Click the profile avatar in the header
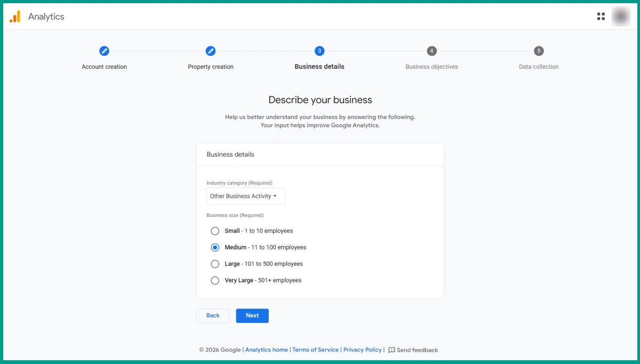Screen dimensions: 640x364 point(621,16)
